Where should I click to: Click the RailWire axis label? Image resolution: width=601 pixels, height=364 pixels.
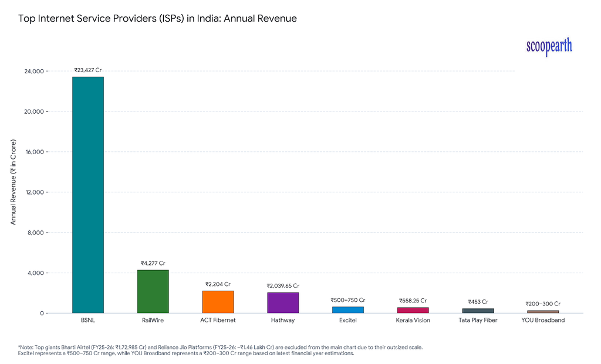(153, 320)
